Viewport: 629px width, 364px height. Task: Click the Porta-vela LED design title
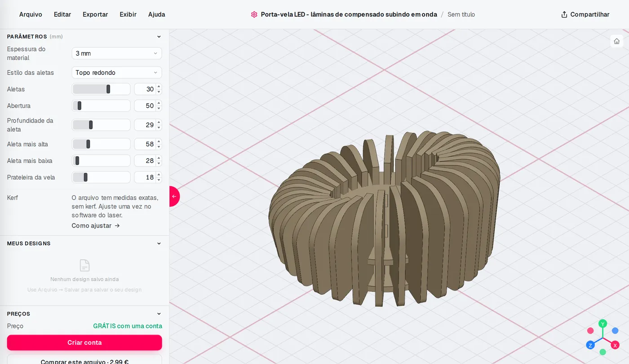pyautogui.click(x=349, y=14)
